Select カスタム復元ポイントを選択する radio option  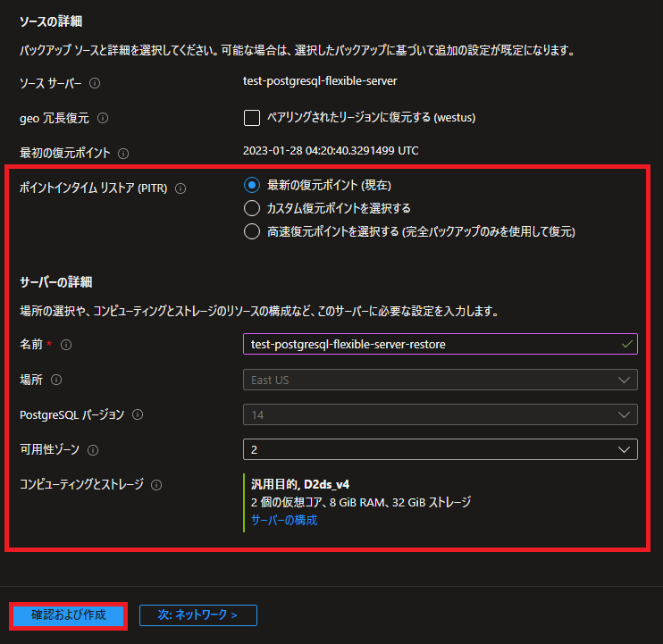click(252, 208)
